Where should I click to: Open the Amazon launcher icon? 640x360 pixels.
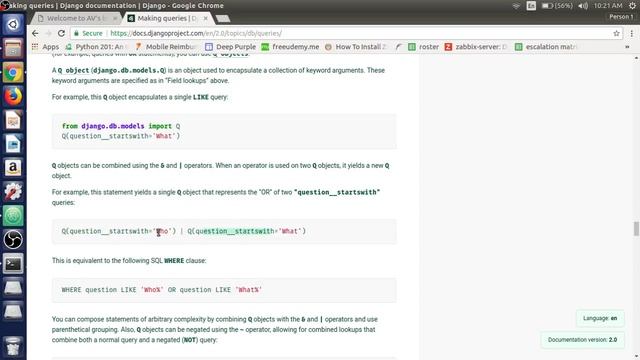click(13, 168)
